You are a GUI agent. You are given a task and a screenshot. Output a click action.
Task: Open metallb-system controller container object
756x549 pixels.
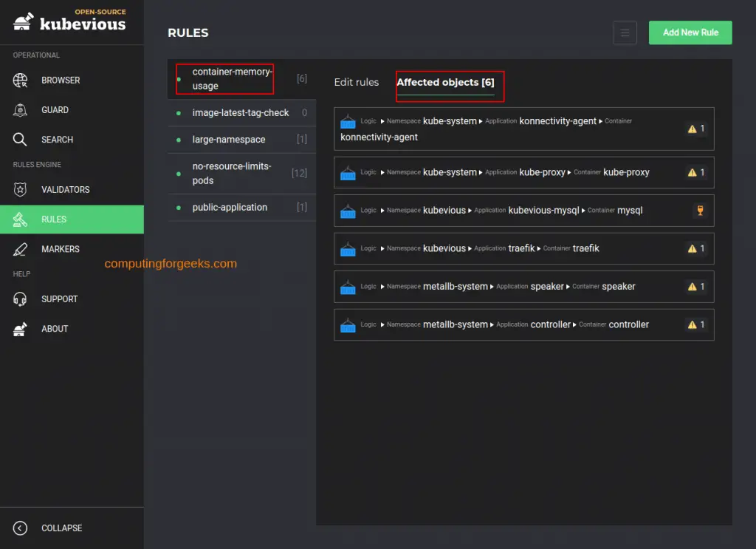[x=523, y=325]
